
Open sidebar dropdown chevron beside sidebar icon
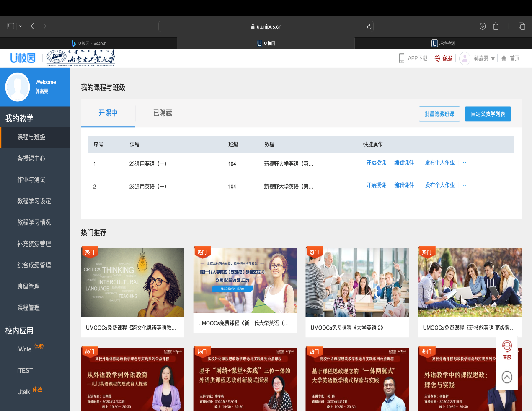click(20, 26)
